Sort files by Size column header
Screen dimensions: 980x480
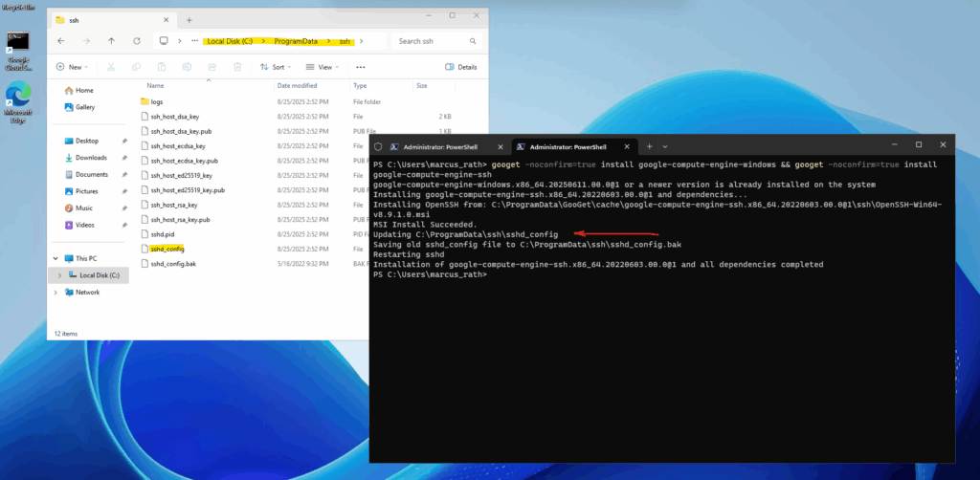click(422, 85)
